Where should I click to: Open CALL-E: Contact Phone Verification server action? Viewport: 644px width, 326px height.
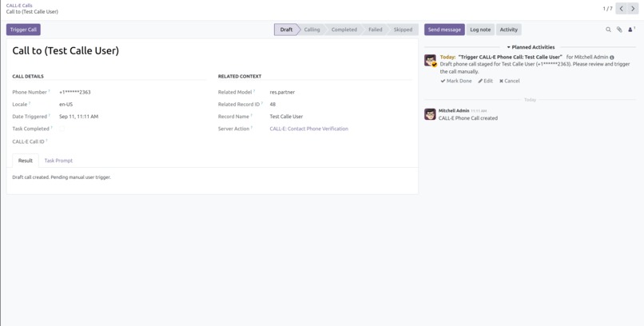[309, 129]
